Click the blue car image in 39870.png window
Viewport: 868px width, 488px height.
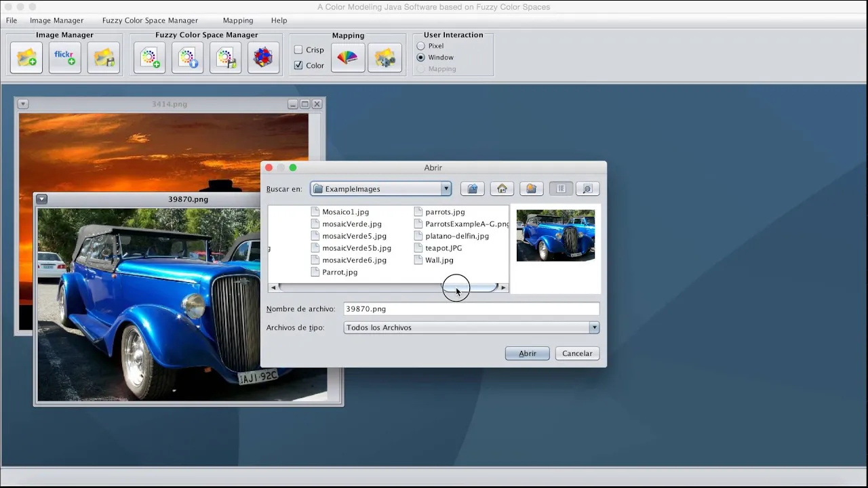click(x=149, y=304)
